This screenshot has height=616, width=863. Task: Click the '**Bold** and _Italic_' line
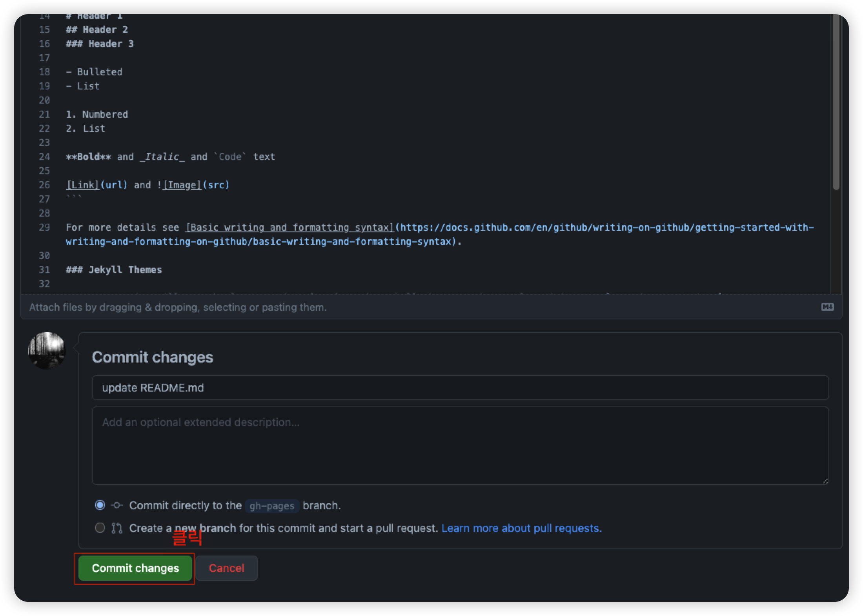(x=171, y=157)
